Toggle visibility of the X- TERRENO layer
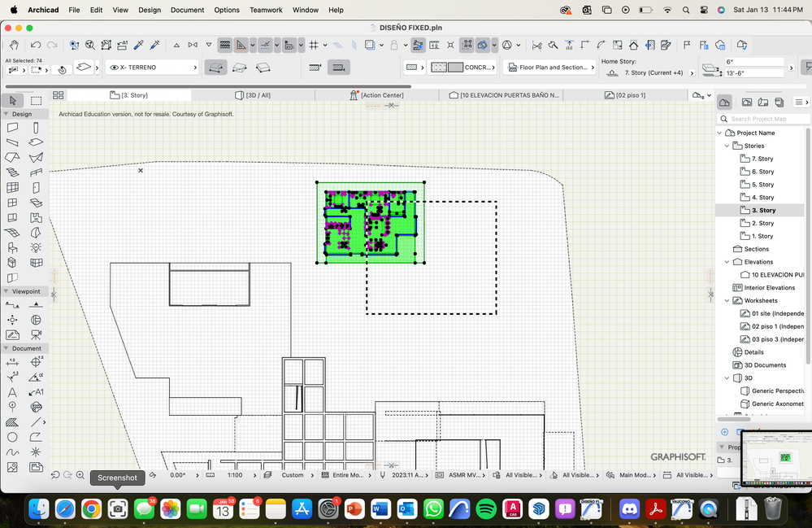 click(115, 68)
